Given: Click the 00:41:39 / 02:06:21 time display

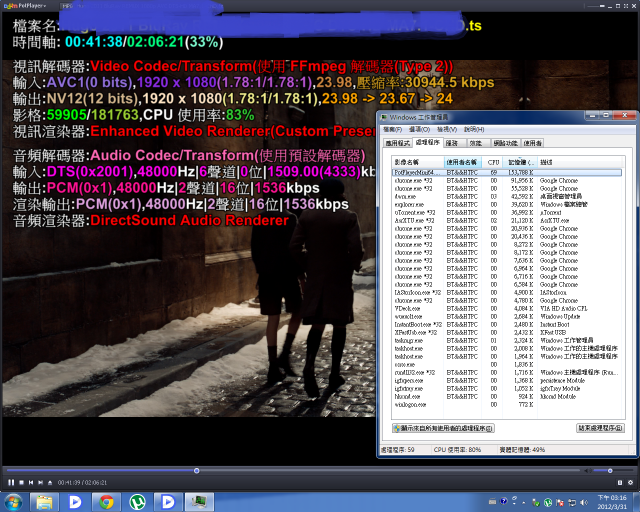Looking at the screenshot, I should coord(82,483).
